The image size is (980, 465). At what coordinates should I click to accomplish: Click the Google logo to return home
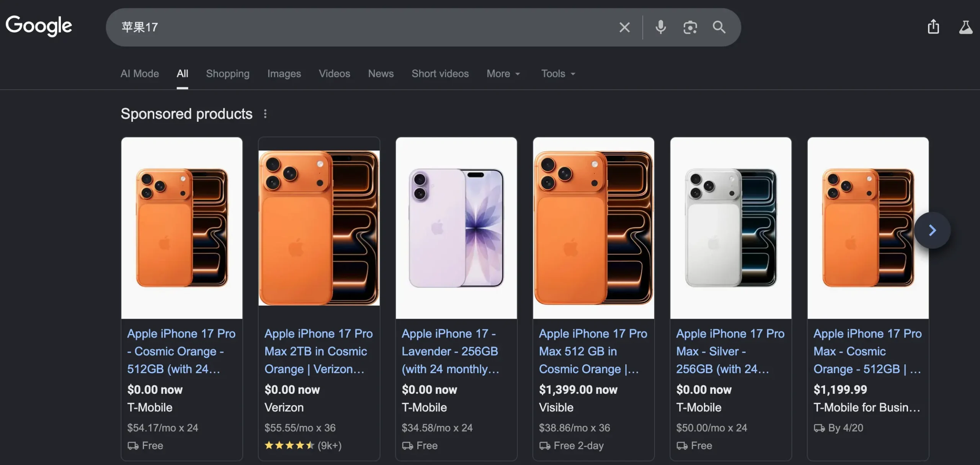click(x=39, y=25)
